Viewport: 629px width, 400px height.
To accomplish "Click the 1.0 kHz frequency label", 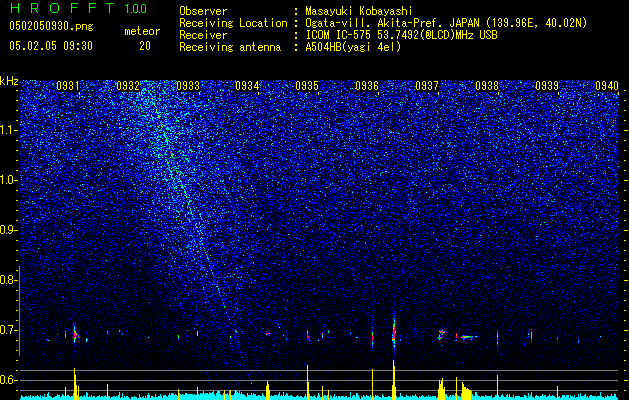I will (8, 180).
